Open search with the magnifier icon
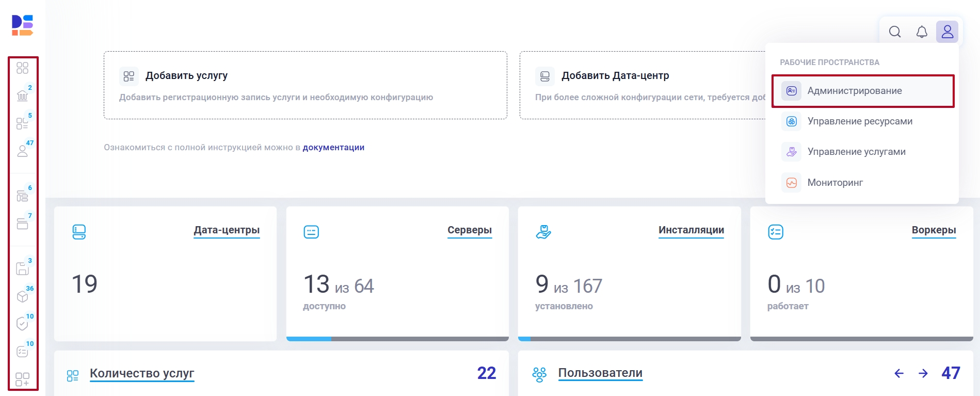The height and width of the screenshot is (396, 980). pos(895,32)
